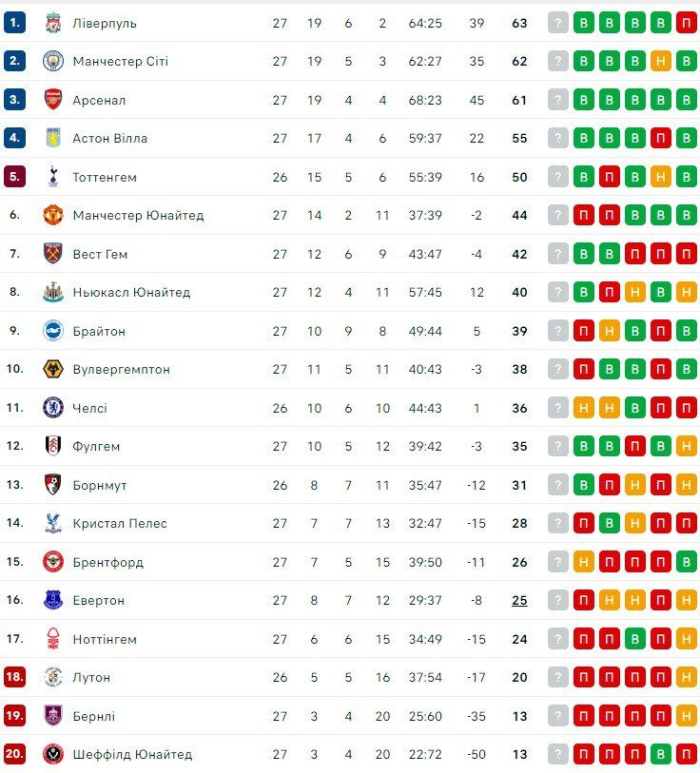Click the Sheffield United club crest
The height and width of the screenshot is (773, 700).
pyautogui.click(x=52, y=754)
